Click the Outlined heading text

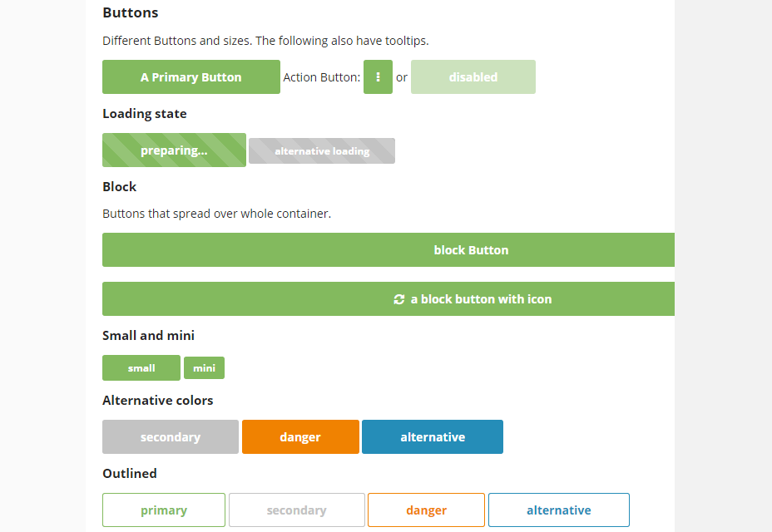[x=129, y=474]
